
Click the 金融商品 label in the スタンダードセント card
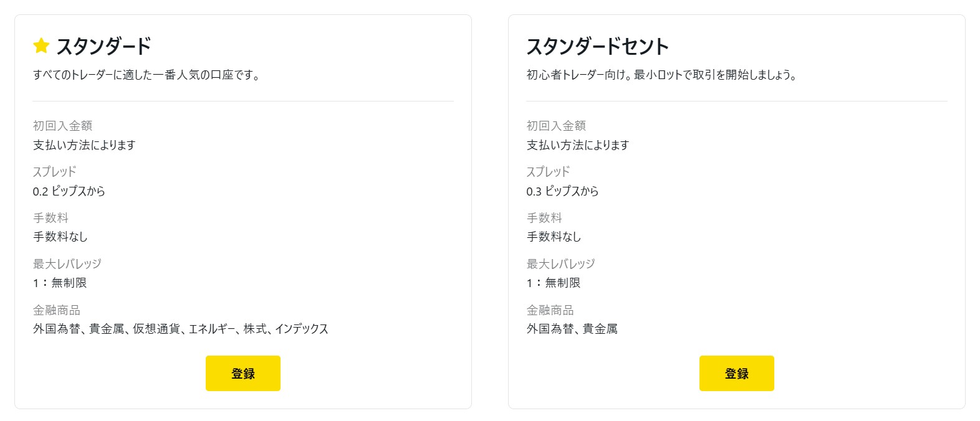pos(550,310)
